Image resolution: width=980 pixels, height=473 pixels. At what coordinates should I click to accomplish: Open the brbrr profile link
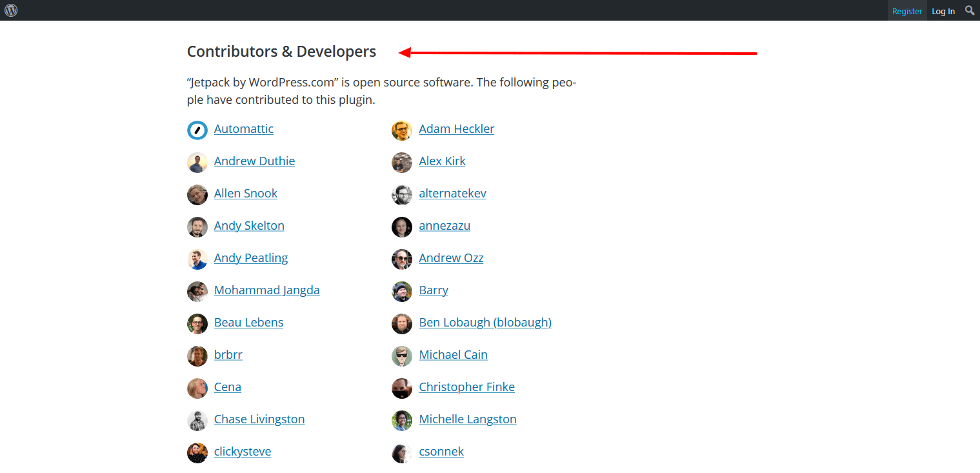click(x=228, y=354)
